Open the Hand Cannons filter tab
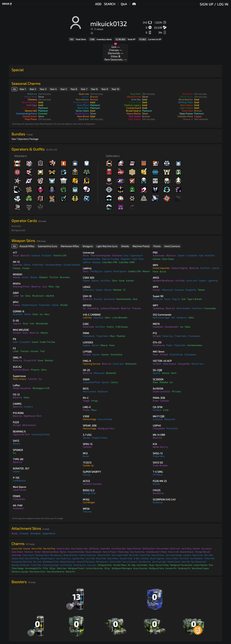Screen dimensions: 231x644 [x=172, y=246]
